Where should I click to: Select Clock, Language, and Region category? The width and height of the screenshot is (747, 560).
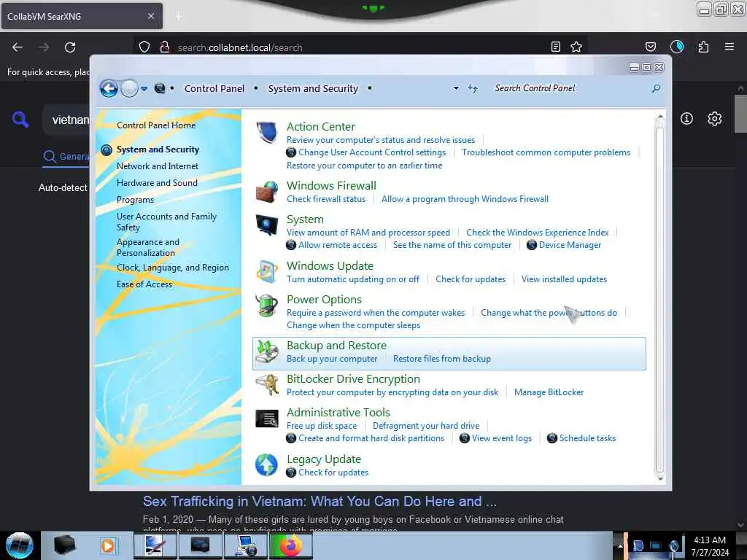click(x=172, y=268)
